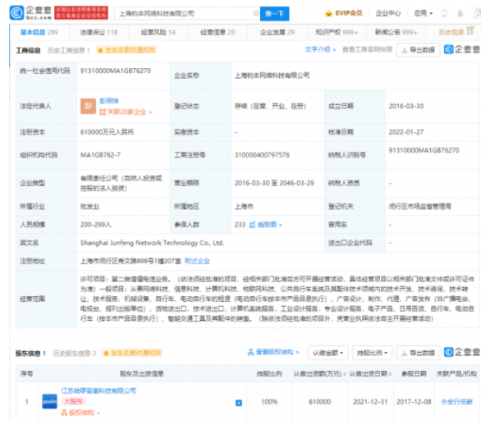Open 历史工商信息 1 link
This screenshot has width=504, height=443.
coord(69,50)
